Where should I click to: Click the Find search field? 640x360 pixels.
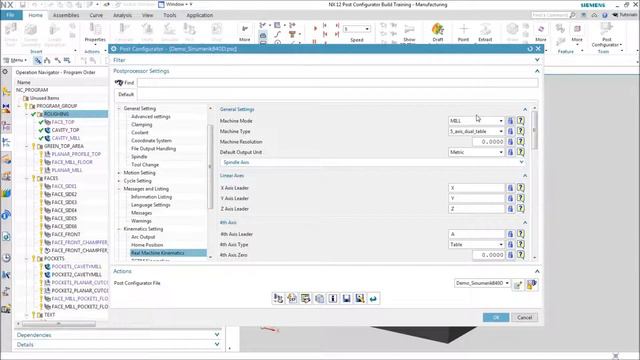tap(338, 83)
